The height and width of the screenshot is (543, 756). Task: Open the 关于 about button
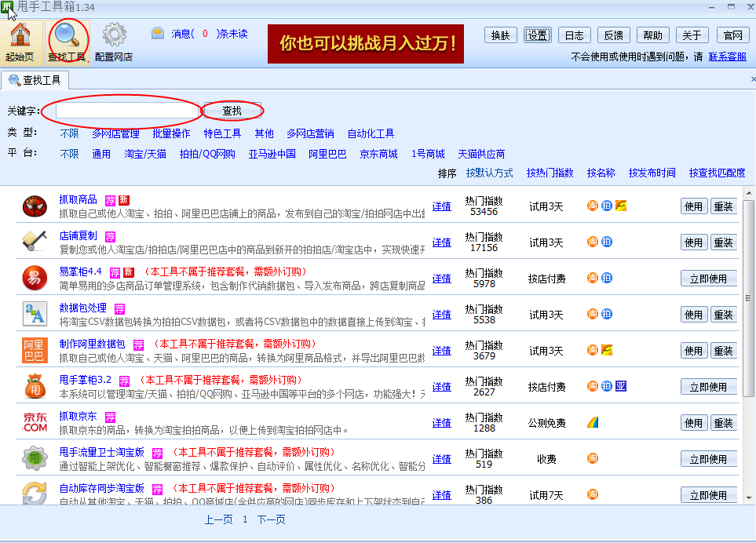(692, 35)
